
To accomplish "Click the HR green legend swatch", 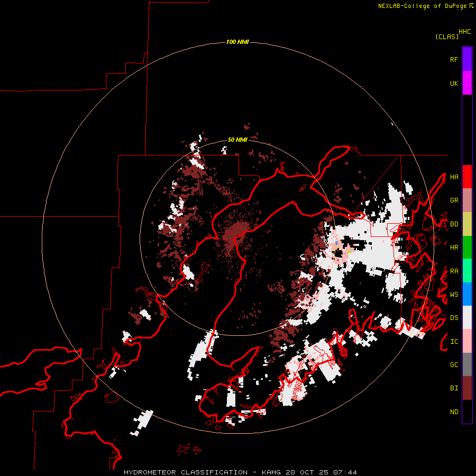I will pyautogui.click(x=467, y=248).
